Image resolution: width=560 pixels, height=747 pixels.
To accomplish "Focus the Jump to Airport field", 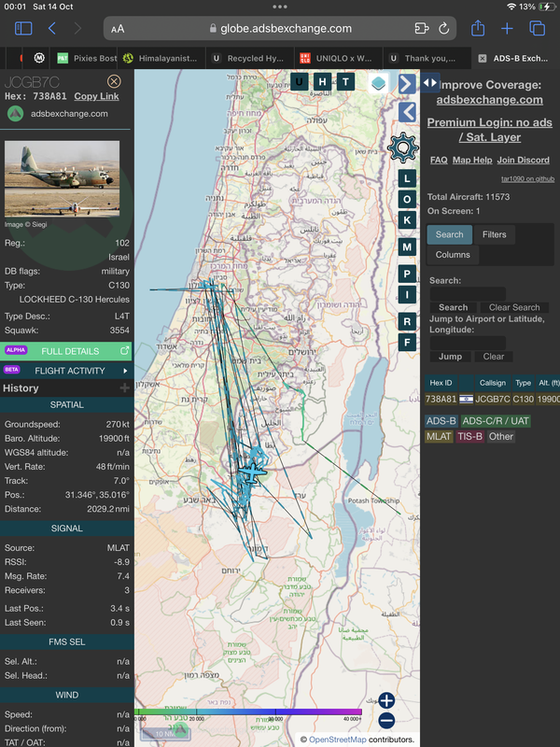I will (468, 343).
